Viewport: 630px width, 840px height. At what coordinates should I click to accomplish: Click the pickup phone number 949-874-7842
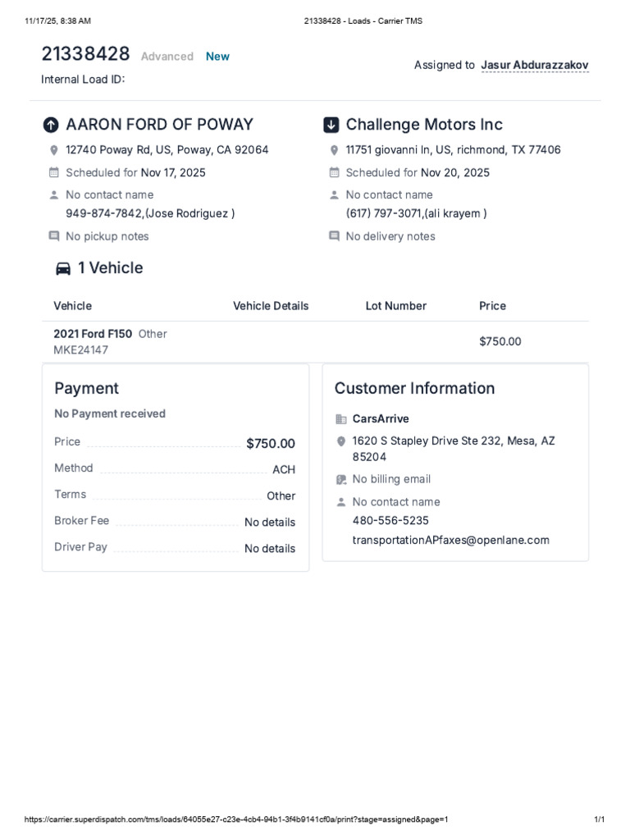(x=104, y=213)
